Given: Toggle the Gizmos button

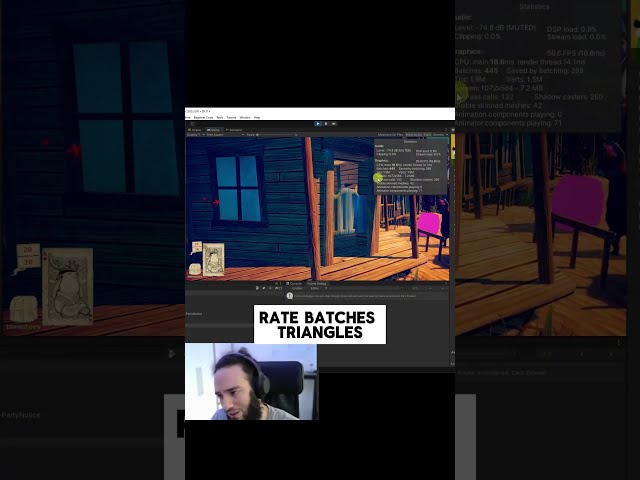Looking at the screenshot, I should (438, 135).
